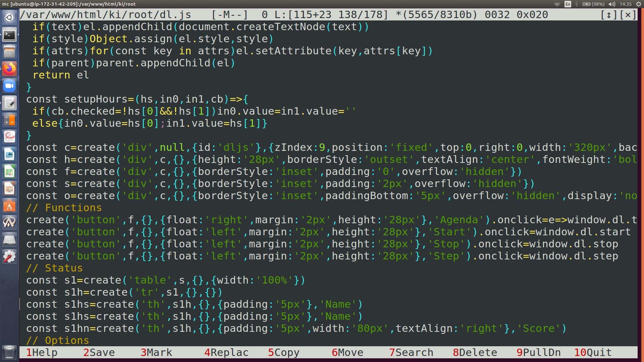Open the Files manager dock icon
644x362 pixels.
(x=9, y=52)
